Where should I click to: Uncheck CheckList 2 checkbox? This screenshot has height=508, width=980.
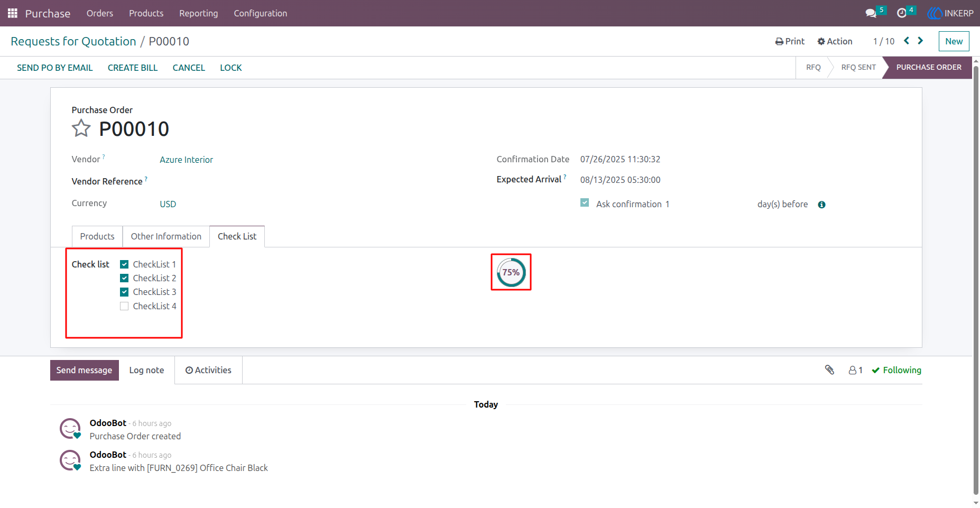point(124,278)
